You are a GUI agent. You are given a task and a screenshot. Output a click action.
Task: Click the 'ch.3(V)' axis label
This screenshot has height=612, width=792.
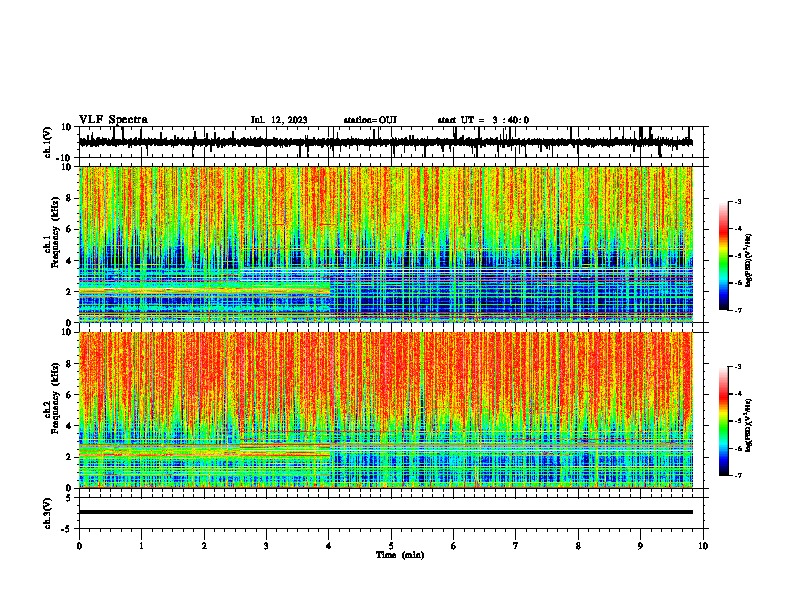click(x=48, y=513)
